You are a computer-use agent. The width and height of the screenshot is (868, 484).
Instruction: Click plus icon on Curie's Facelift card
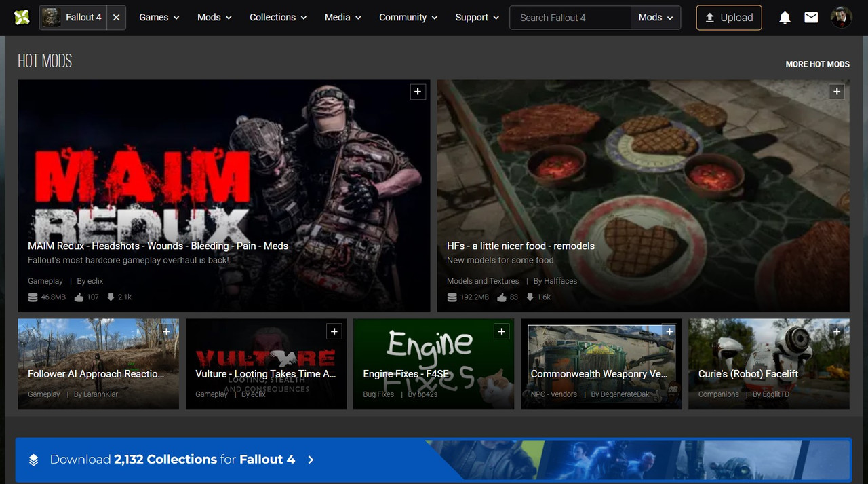tap(837, 331)
